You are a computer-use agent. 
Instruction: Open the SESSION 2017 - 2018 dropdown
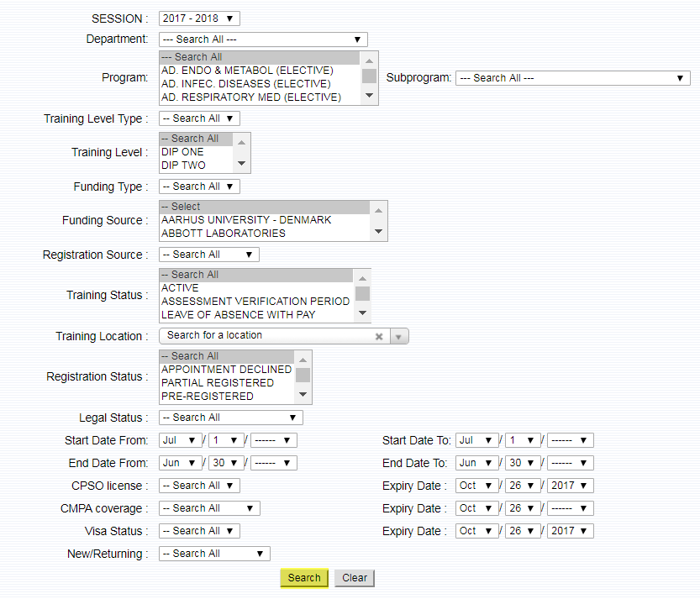coord(199,18)
